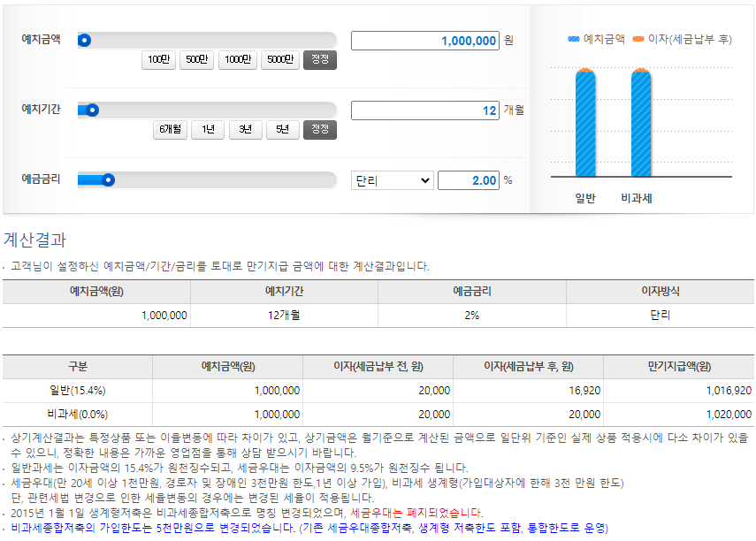Screen dimensions: 756x541
Task: Open the 단리 interest method dropdown
Action: point(392,179)
